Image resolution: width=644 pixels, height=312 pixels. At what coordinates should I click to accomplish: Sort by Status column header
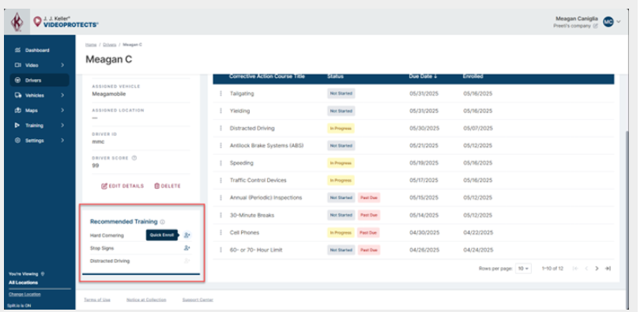click(336, 77)
